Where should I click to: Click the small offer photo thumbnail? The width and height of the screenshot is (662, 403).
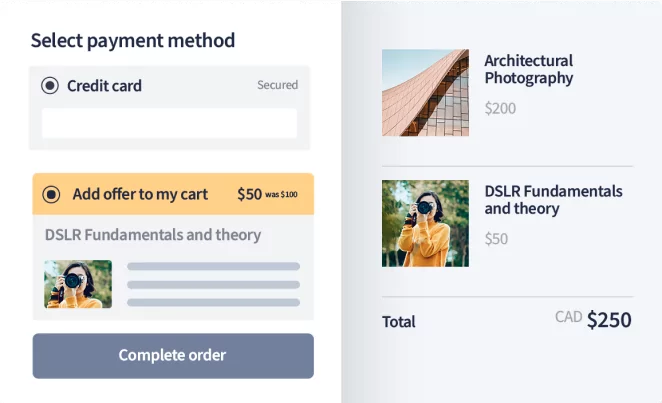pyautogui.click(x=78, y=284)
